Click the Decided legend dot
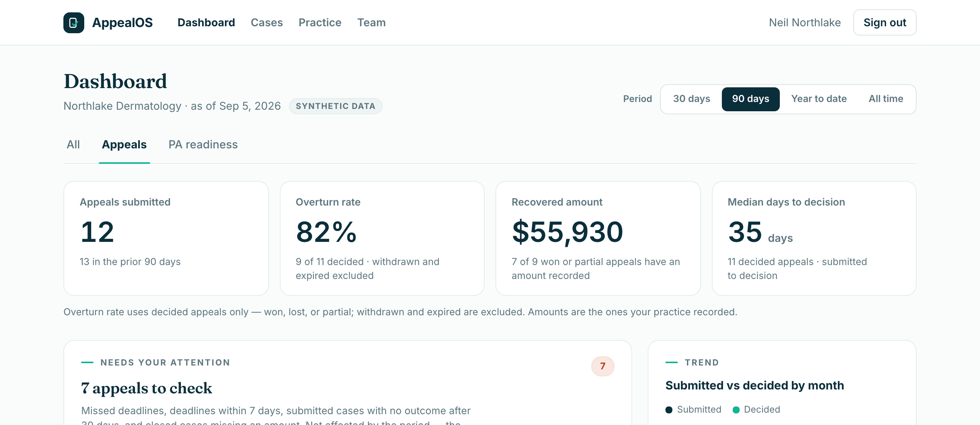This screenshot has height=425, width=980. click(736, 410)
